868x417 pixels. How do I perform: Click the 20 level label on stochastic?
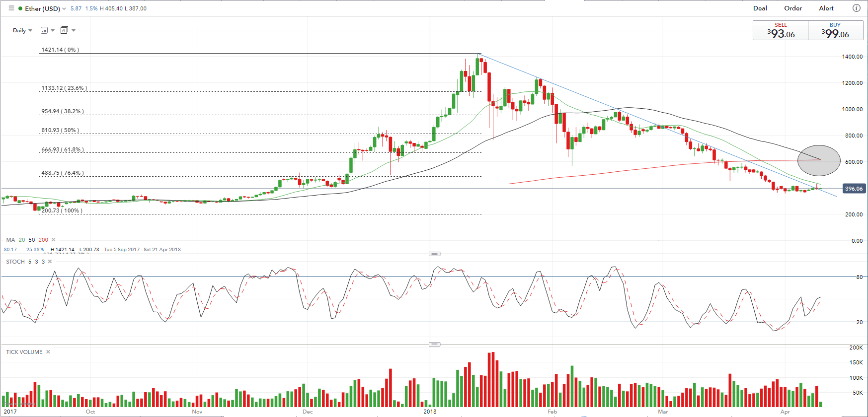pyautogui.click(x=860, y=322)
